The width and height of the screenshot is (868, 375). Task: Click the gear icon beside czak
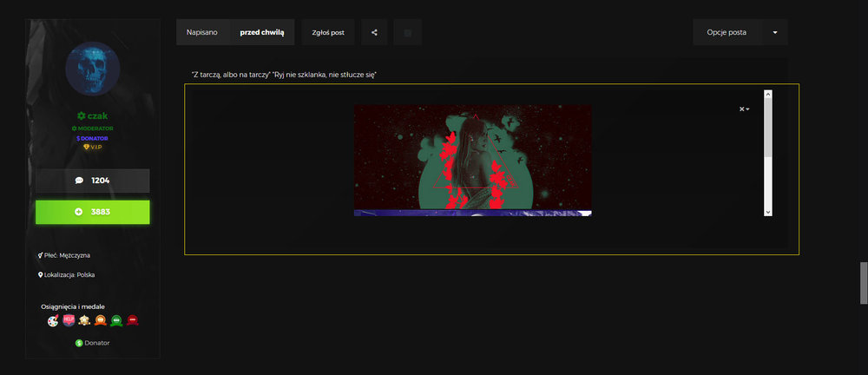tap(82, 115)
